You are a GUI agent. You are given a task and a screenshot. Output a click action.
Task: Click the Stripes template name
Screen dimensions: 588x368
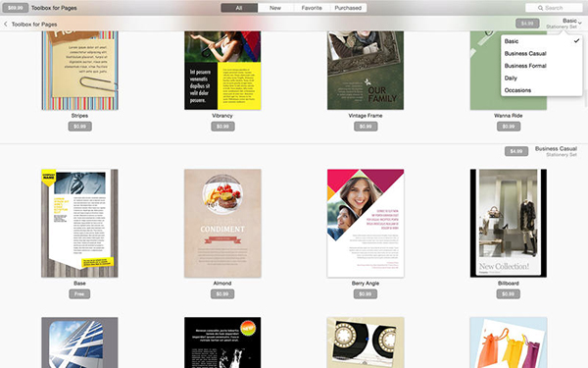80,116
